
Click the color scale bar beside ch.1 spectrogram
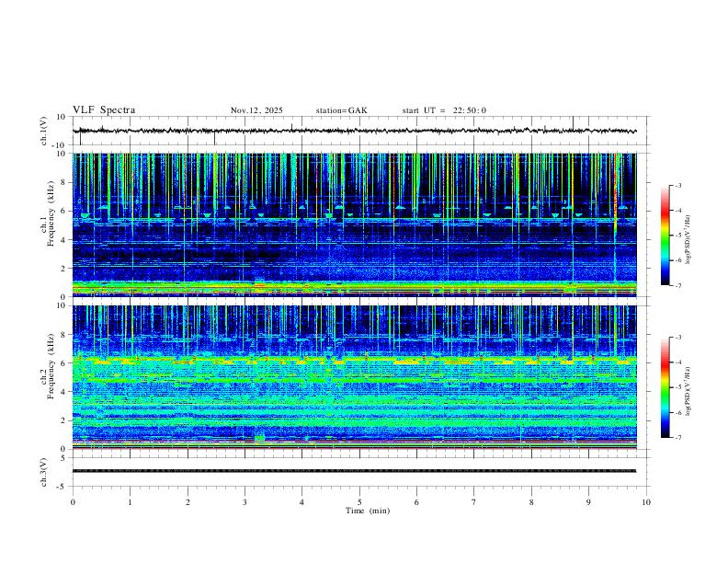(665, 236)
